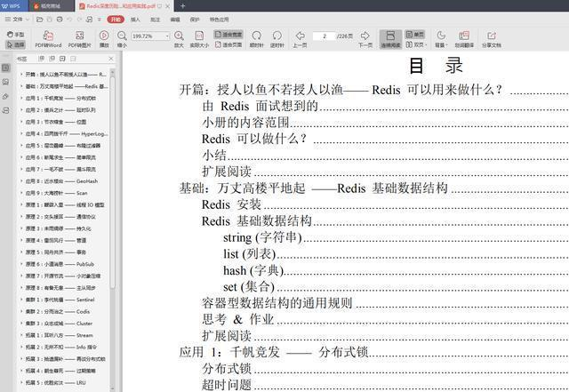This screenshot has height=392, width=569.
Task: Switch to the 稻壳商城 tab
Action: point(50,6)
